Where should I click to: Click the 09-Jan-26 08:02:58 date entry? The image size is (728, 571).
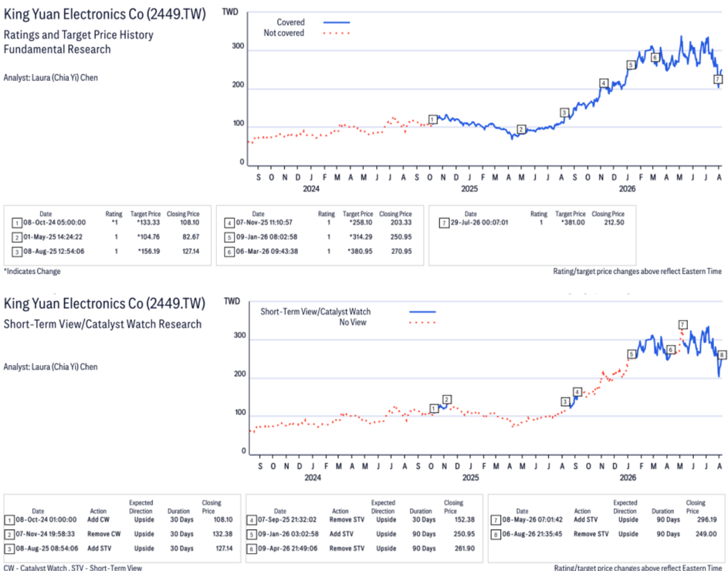[267, 237]
